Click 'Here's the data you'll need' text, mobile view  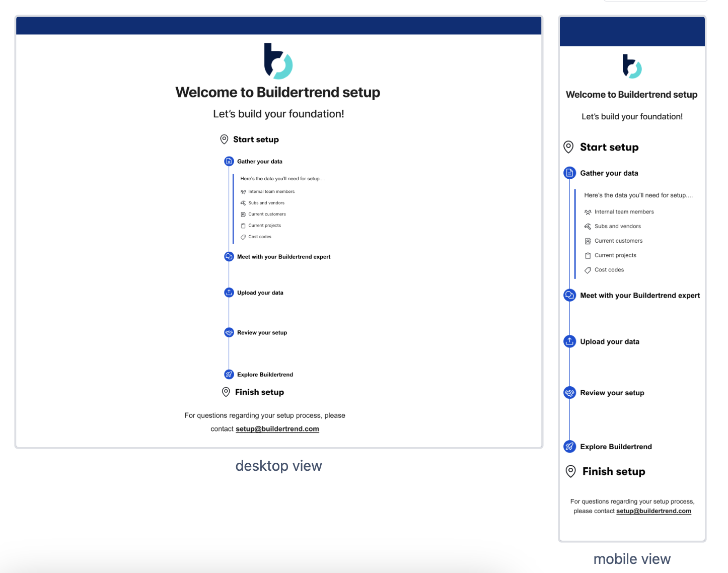(x=638, y=195)
